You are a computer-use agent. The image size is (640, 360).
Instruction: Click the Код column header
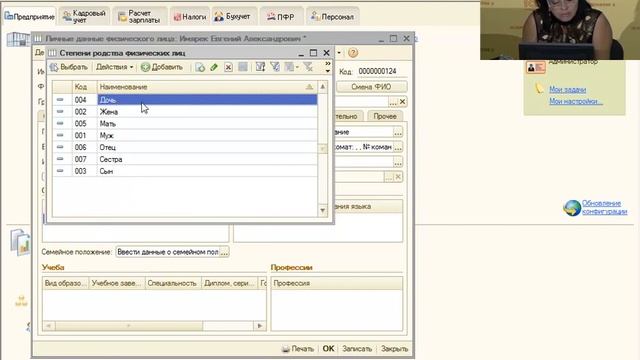[84, 87]
